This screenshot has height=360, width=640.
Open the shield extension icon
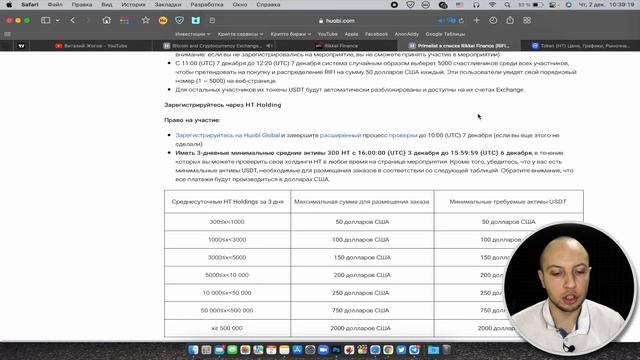pos(179,20)
